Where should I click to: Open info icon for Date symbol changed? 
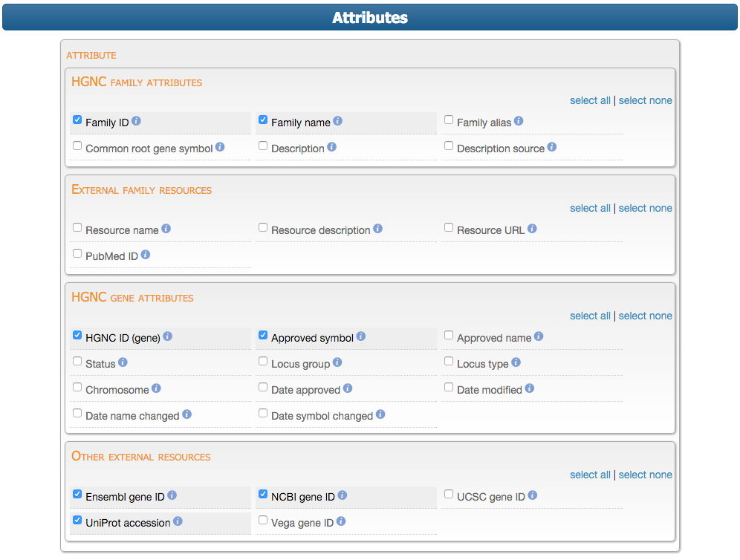click(380, 414)
